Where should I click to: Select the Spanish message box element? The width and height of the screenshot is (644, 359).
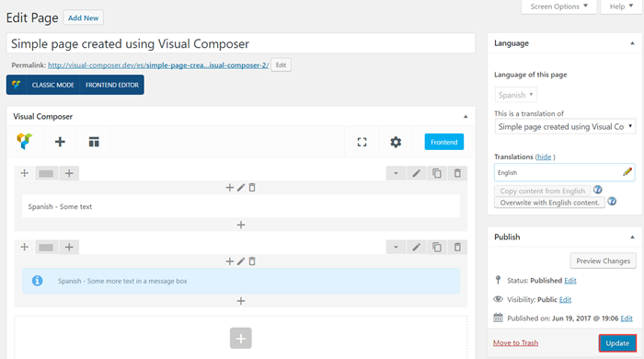241,281
